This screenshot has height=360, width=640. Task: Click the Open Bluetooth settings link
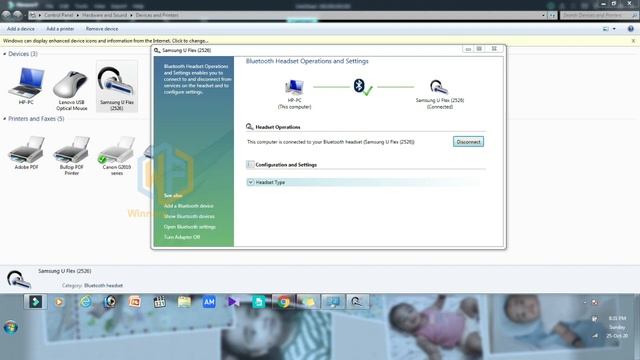click(x=189, y=227)
